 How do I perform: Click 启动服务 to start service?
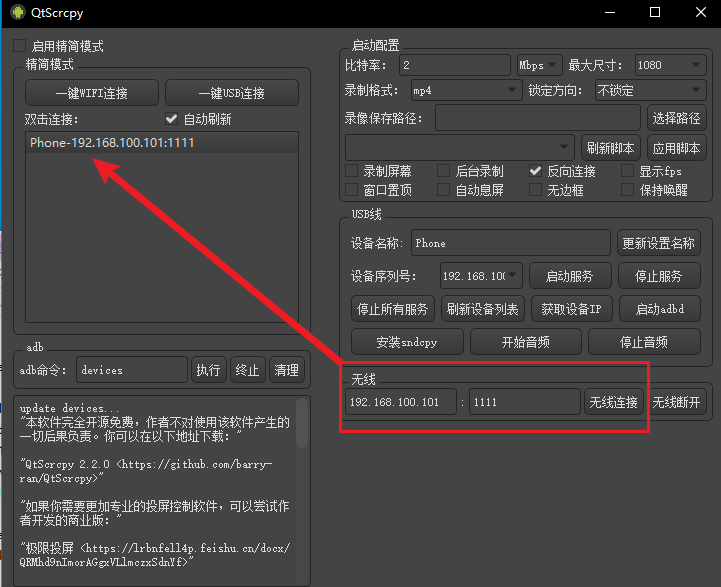(568, 275)
